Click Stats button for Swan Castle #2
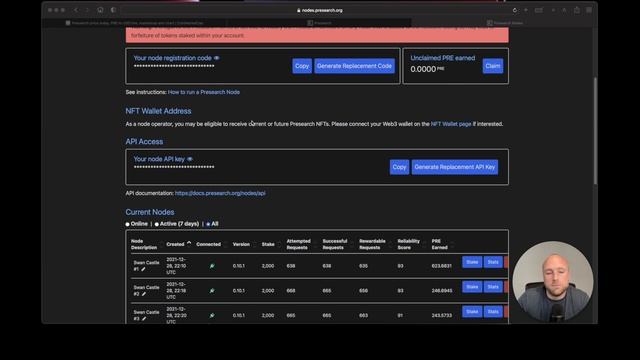The width and height of the screenshot is (640, 360). pos(493,287)
